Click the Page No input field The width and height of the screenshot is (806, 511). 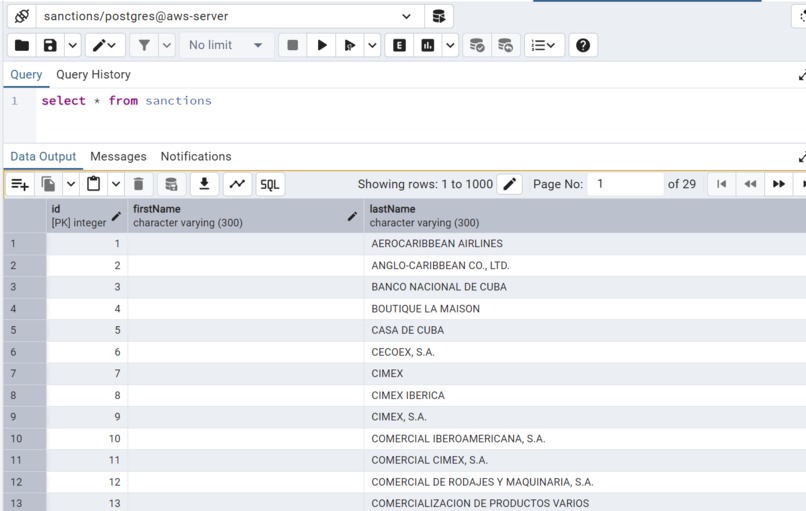[626, 184]
